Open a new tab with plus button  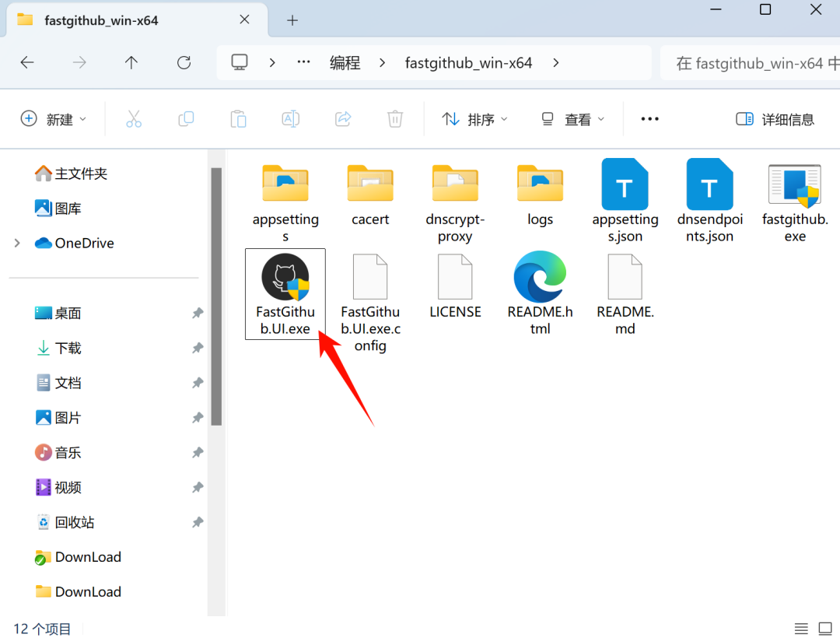click(292, 20)
